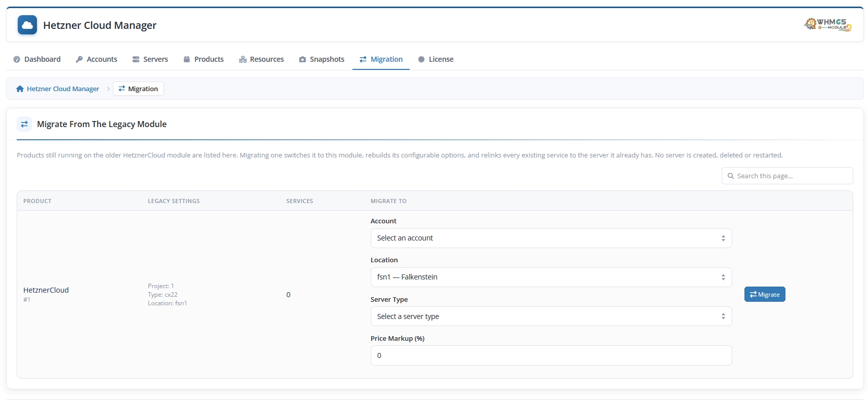Expand the Select a server type dropdown
The image size is (868, 400).
point(551,316)
